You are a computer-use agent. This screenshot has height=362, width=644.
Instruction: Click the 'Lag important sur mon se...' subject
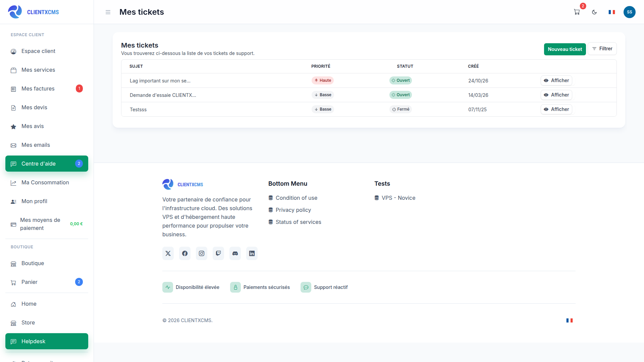[x=160, y=81]
